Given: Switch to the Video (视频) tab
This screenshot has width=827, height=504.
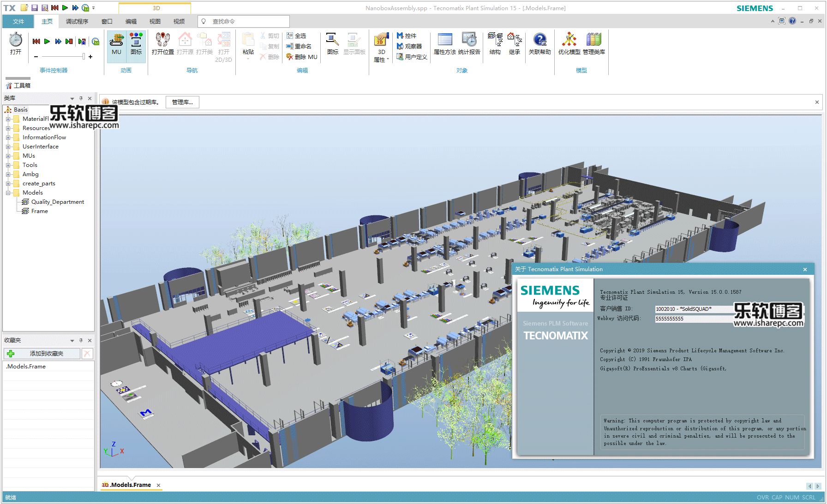Looking at the screenshot, I should 179,21.
